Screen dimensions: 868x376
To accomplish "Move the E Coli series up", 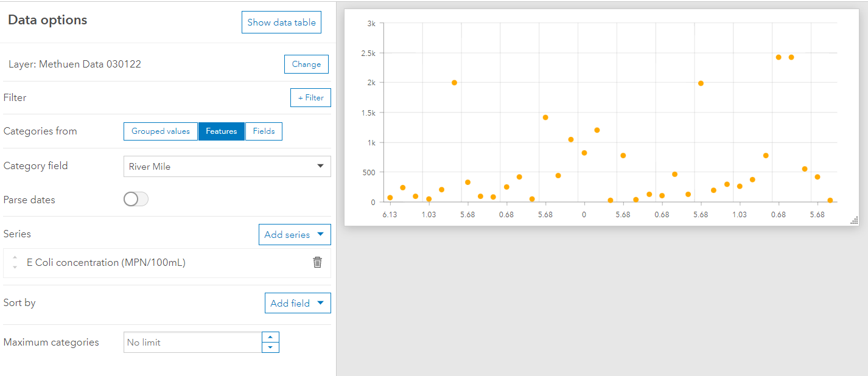I will [x=15, y=257].
